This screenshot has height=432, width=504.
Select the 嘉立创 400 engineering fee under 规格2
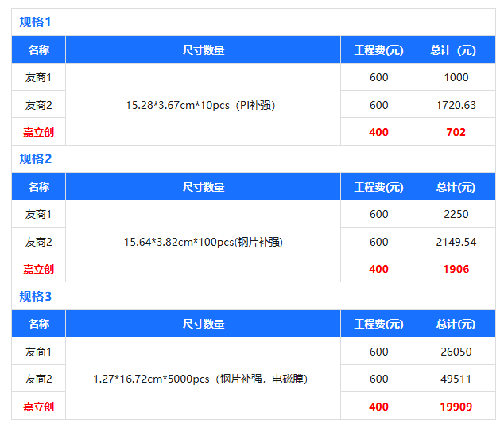pyautogui.click(x=378, y=269)
